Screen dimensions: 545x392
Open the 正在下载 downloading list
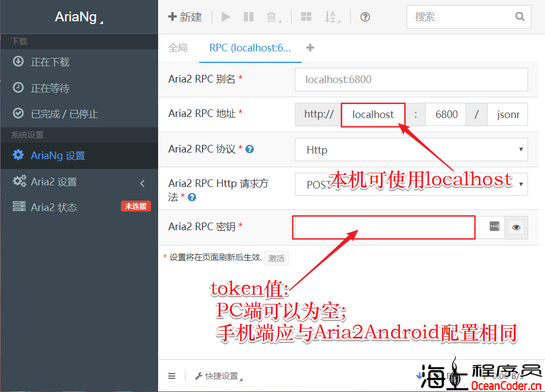tap(79, 62)
